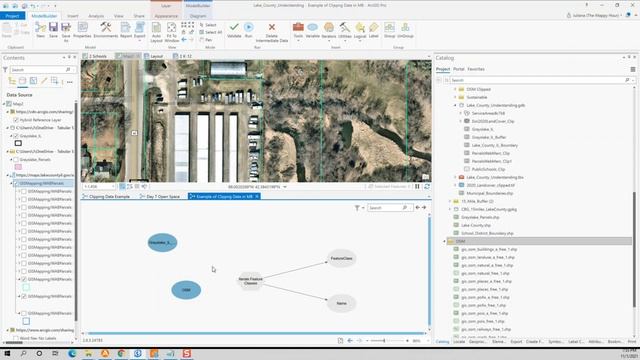Click the Auto Layout icon
640x360 pixels.
[x=156, y=32]
